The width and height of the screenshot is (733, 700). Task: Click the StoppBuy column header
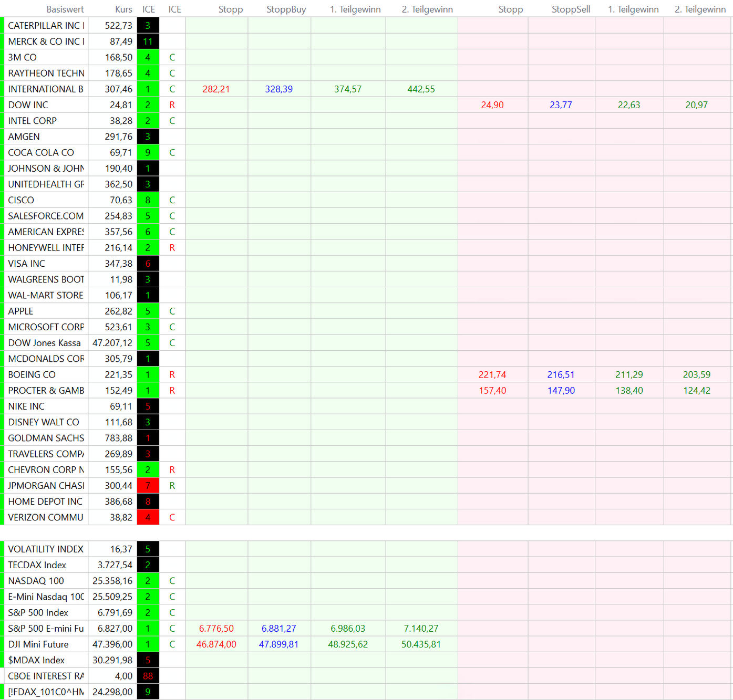click(x=286, y=9)
